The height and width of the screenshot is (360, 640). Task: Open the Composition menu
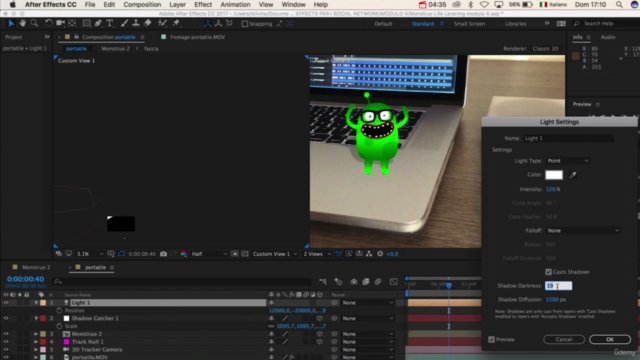[142, 4]
